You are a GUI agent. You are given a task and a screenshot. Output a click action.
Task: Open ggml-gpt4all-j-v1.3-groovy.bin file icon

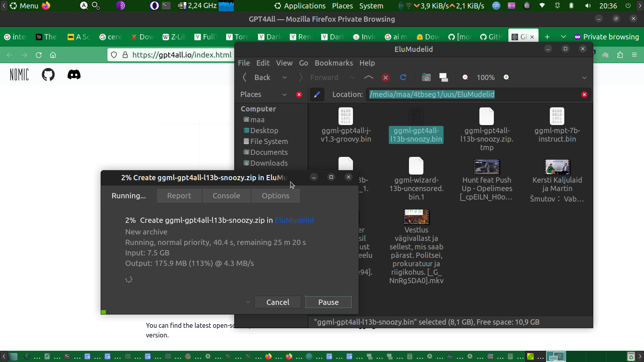346,116
